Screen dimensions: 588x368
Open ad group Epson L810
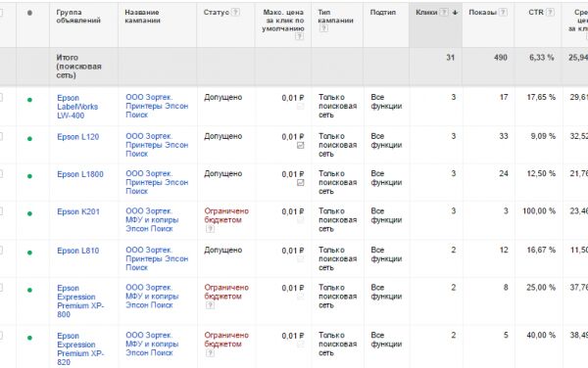pos(78,251)
